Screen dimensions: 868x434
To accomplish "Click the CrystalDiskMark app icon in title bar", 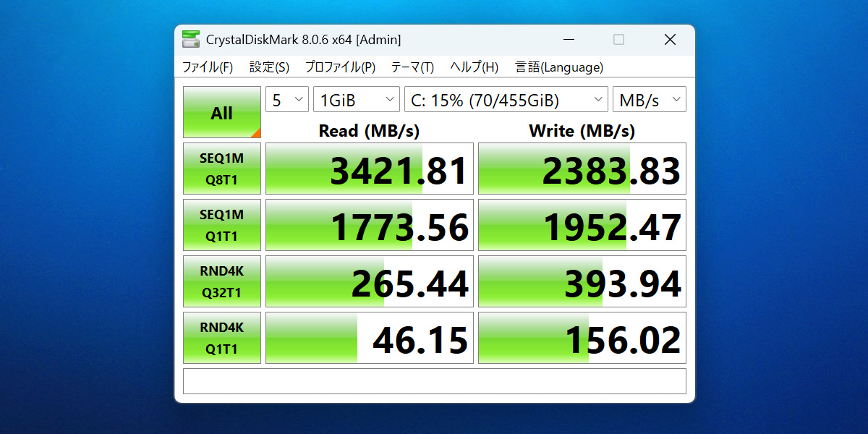I will coord(191,40).
